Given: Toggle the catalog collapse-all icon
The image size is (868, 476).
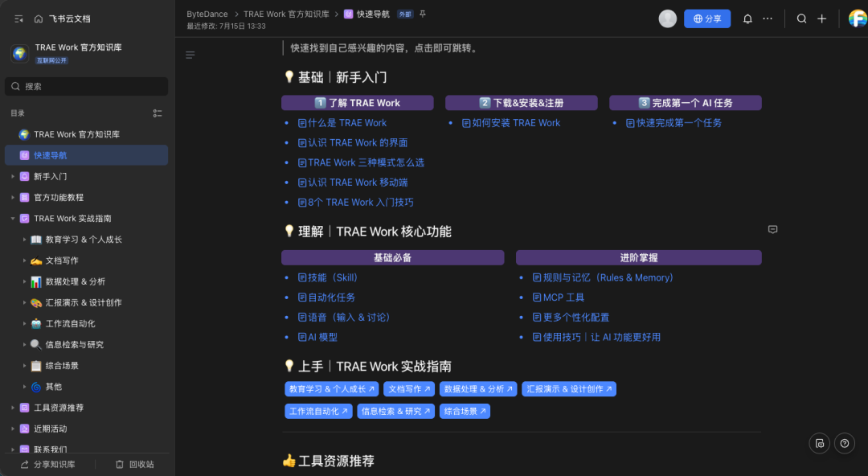Looking at the screenshot, I should coord(158,113).
